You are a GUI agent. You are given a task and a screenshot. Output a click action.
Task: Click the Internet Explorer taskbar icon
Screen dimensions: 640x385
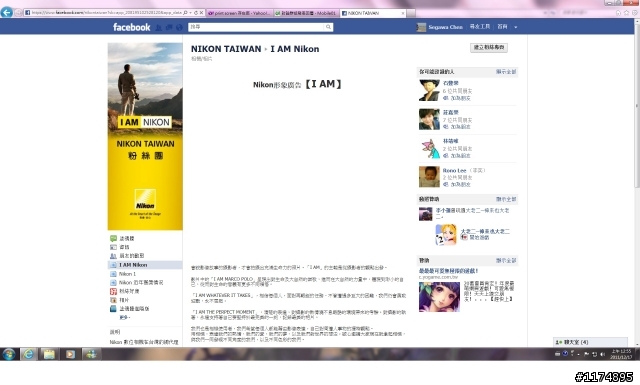point(28,354)
